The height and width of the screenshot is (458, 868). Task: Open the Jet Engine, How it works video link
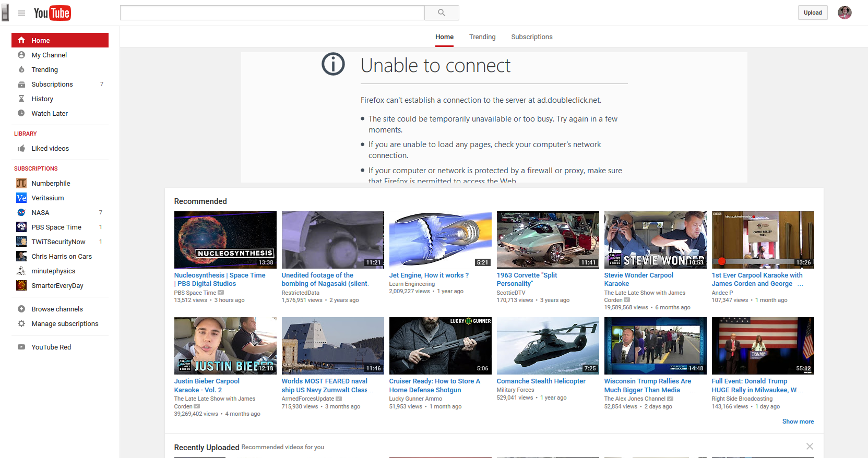[x=429, y=275]
